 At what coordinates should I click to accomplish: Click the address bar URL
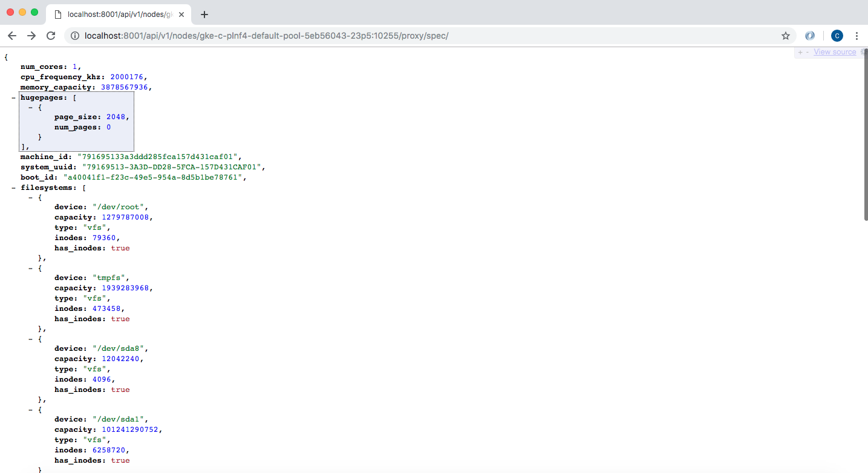pos(267,36)
